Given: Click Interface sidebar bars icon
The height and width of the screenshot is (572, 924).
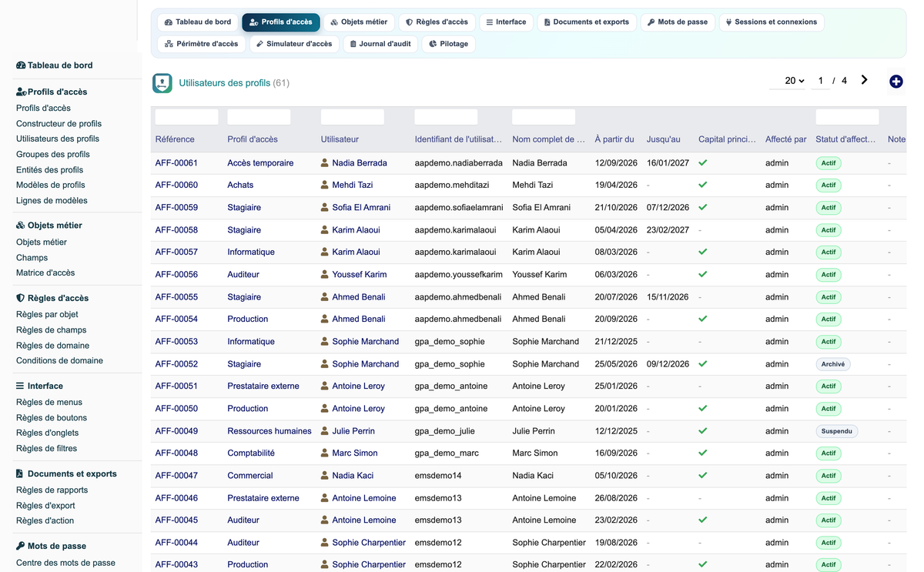Looking at the screenshot, I should tap(21, 386).
